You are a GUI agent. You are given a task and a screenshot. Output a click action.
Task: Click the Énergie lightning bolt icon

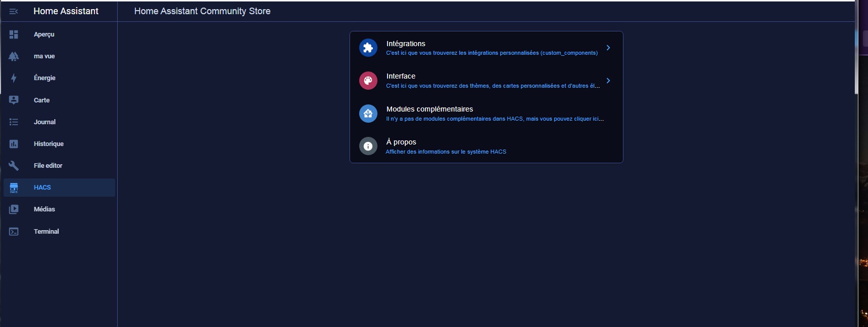click(x=14, y=78)
